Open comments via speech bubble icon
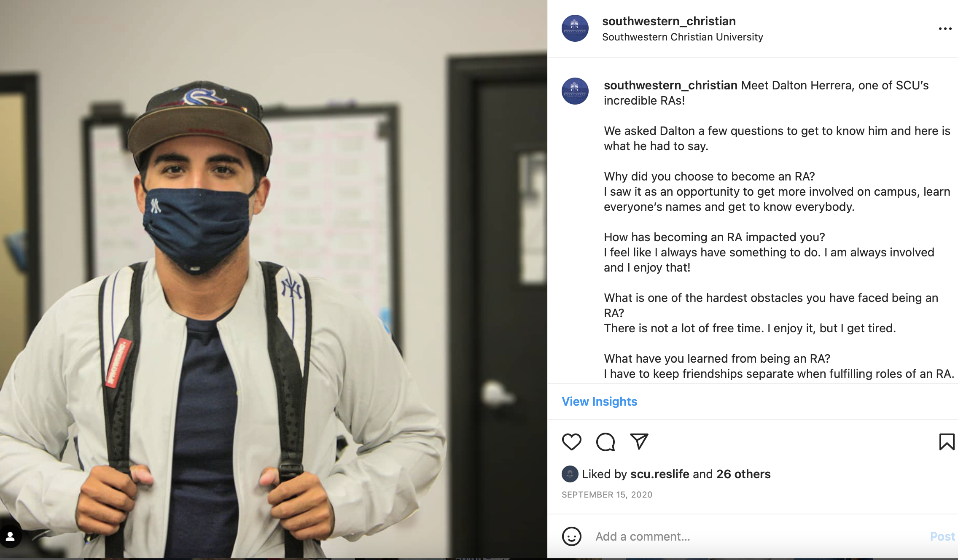958x560 pixels. tap(605, 442)
